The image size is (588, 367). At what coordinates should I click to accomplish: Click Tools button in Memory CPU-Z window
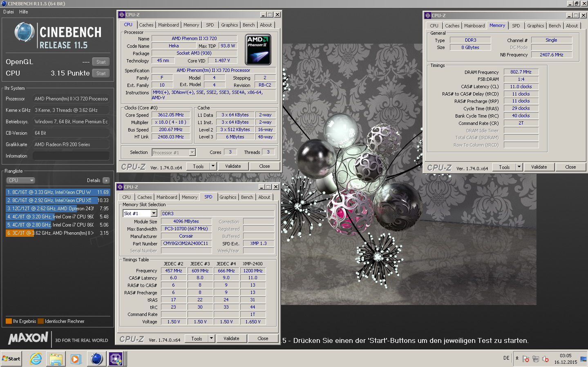(x=504, y=167)
